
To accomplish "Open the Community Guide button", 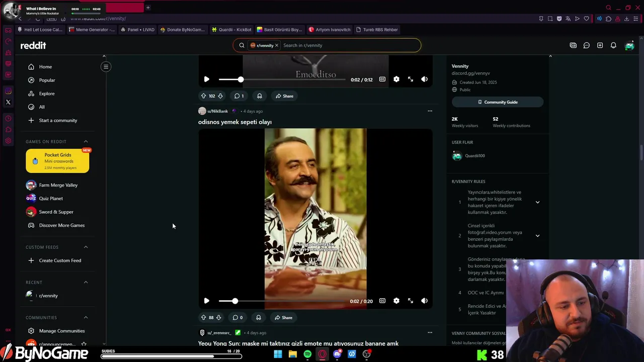I will [497, 102].
